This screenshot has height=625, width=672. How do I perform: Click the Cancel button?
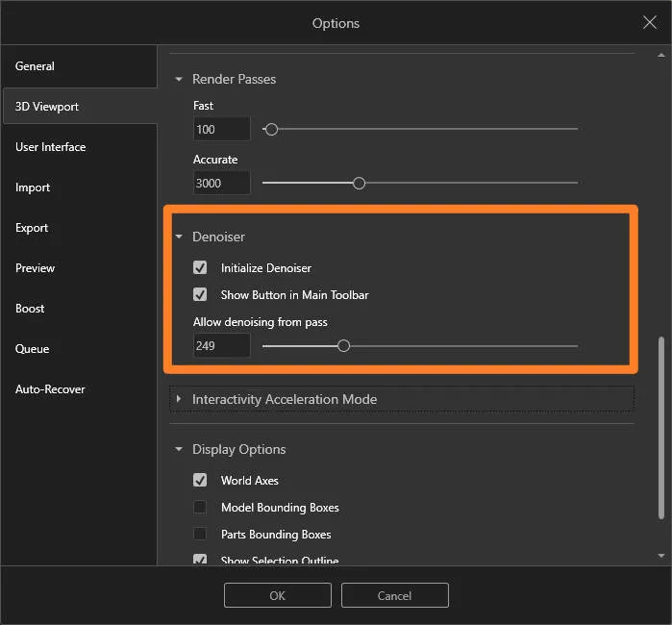click(x=394, y=595)
